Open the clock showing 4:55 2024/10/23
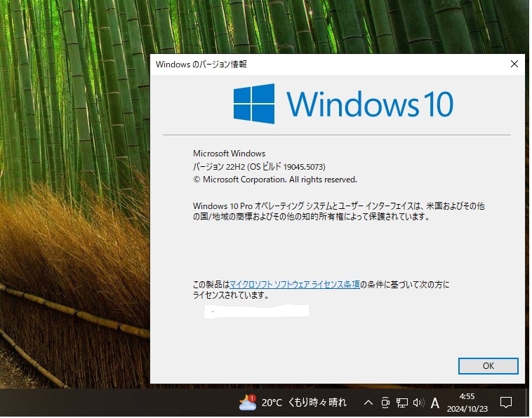Viewport: 532px width, 418px height. [467, 403]
